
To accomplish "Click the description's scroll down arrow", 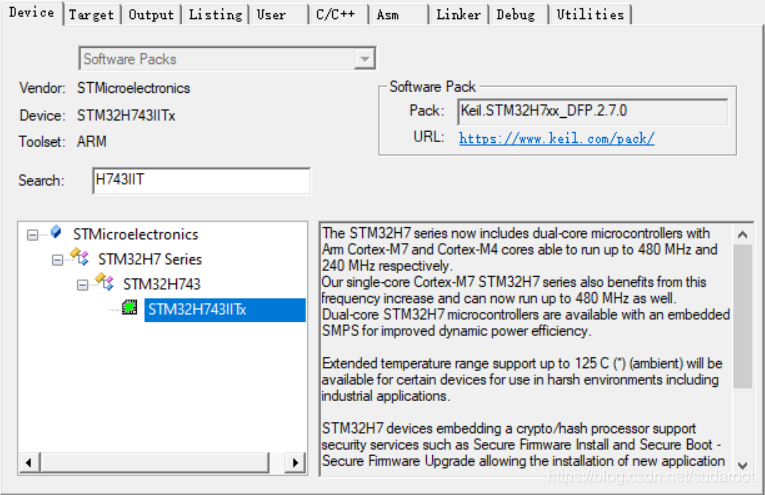I will [743, 465].
